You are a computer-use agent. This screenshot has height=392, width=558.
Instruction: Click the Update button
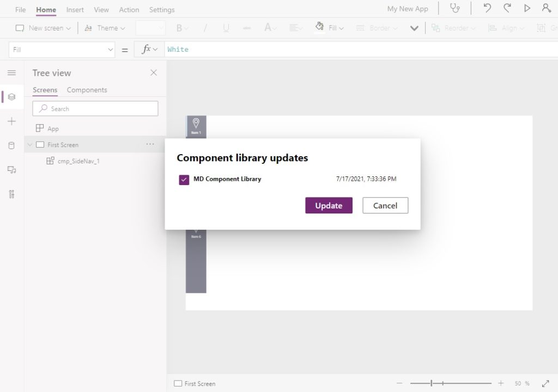(x=329, y=205)
